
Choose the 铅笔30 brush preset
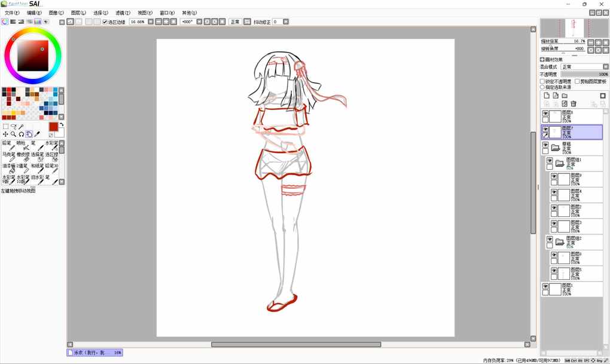[51, 168]
